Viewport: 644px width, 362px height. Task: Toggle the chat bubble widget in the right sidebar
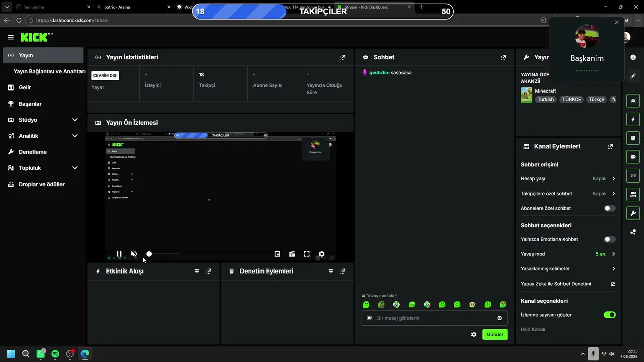[x=633, y=157]
